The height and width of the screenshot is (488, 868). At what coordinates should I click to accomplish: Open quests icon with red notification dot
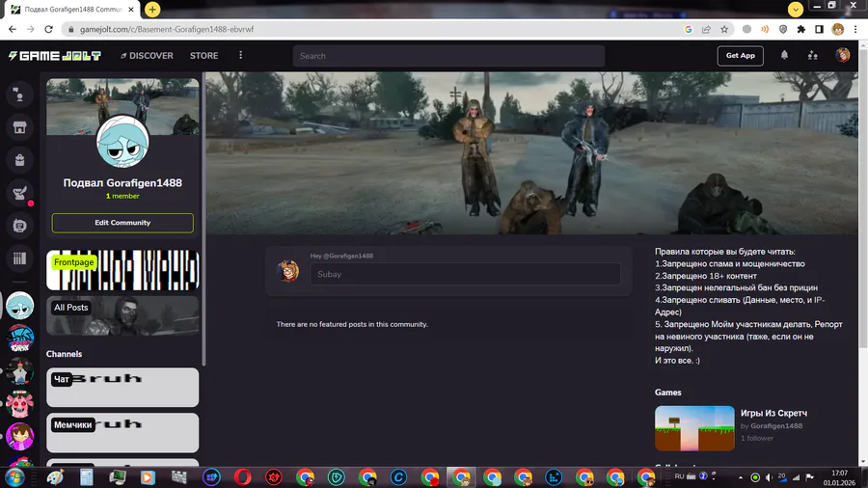pos(19,193)
